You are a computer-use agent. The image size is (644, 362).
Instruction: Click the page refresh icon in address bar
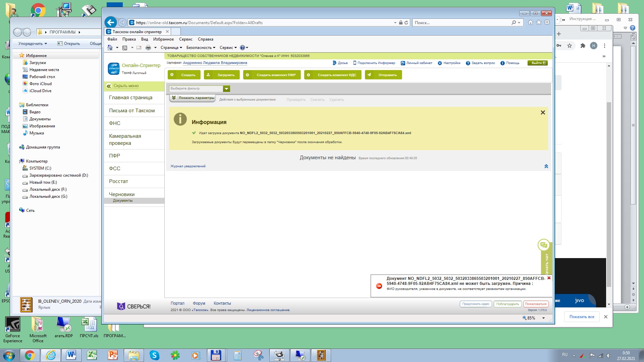coord(406,23)
